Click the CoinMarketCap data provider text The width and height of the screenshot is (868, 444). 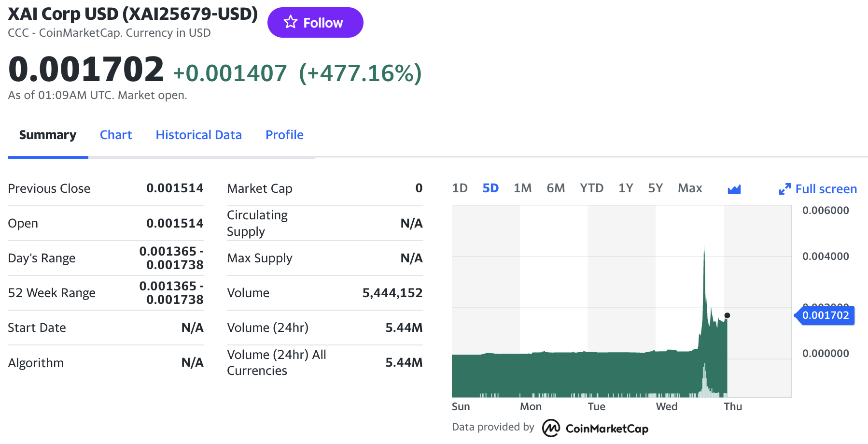pyautogui.click(x=606, y=429)
